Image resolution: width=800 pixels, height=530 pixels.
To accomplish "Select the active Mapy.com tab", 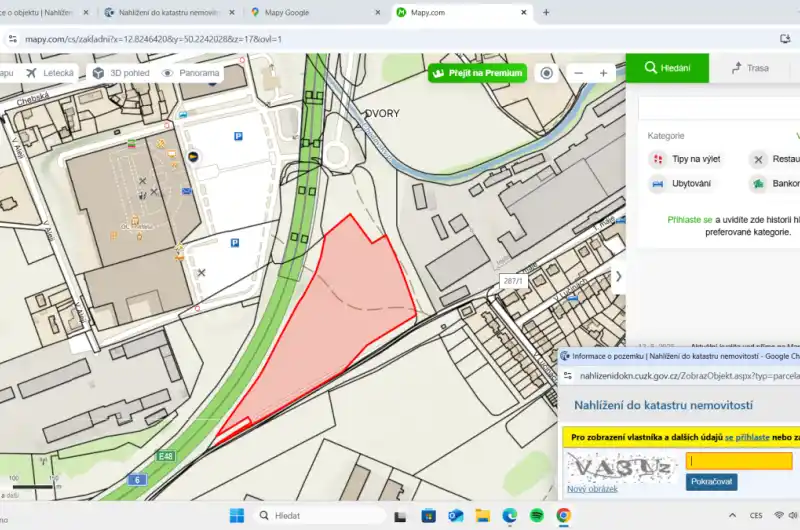I will (x=463, y=12).
